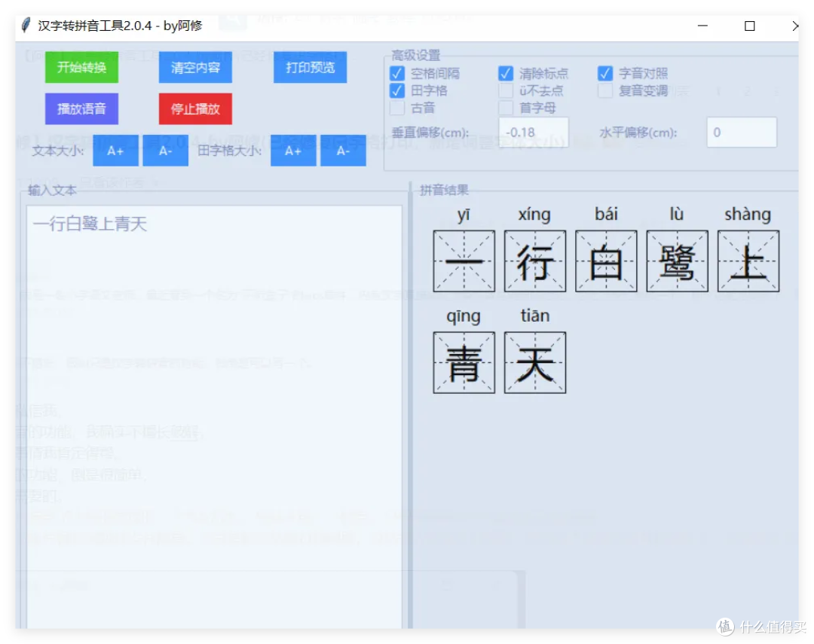Click the 垂直偏移 field showing -0.18
The height and width of the screenshot is (644, 814).
coord(534,133)
